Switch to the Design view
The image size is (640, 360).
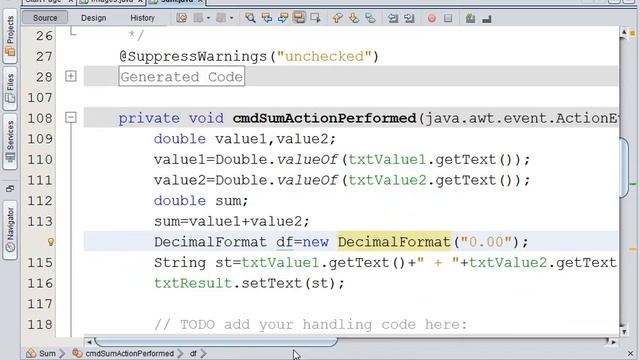pos(93,18)
